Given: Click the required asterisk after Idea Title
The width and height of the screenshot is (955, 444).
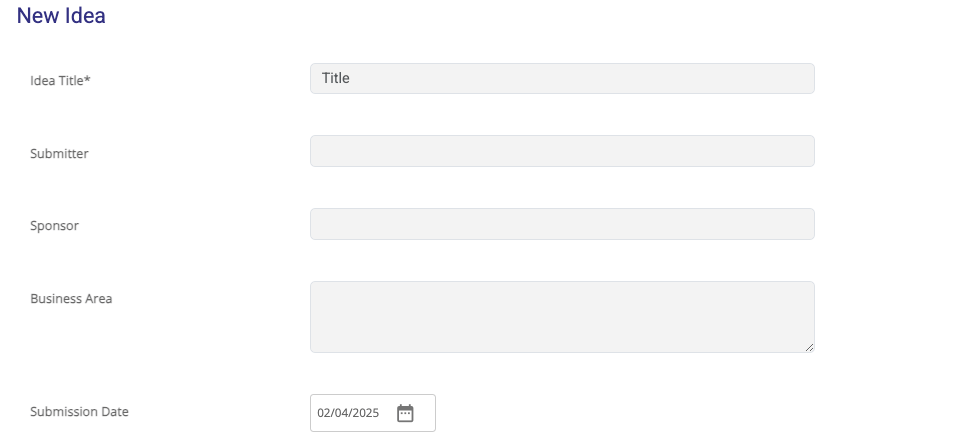Looking at the screenshot, I should point(88,80).
